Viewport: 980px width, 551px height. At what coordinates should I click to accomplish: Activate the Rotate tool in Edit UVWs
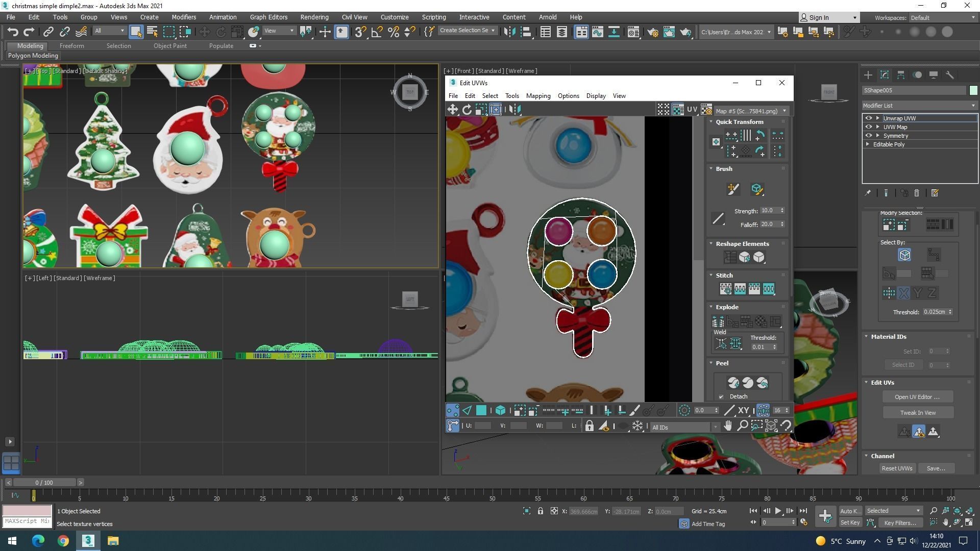tap(467, 109)
